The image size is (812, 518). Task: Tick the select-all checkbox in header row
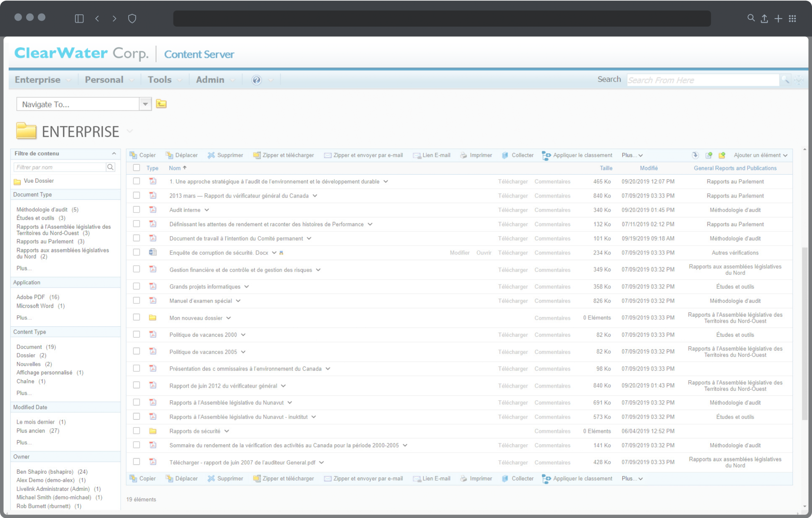[x=136, y=167]
